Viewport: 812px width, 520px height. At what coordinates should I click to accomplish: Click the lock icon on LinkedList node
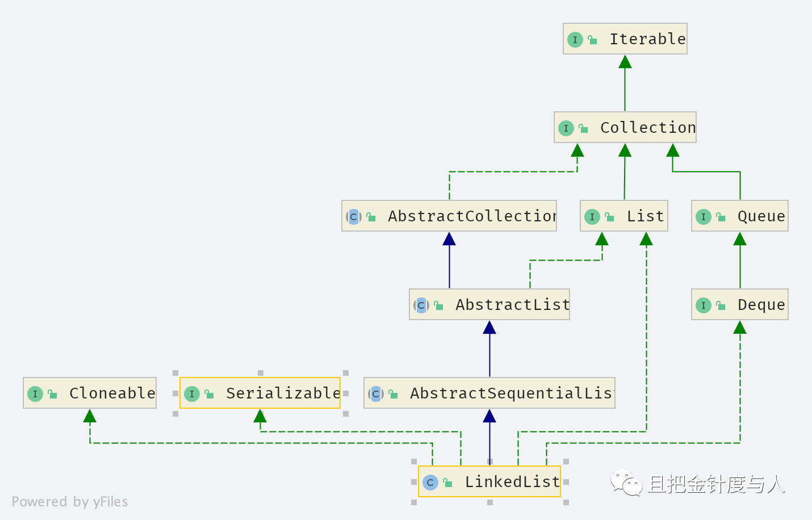(x=447, y=483)
